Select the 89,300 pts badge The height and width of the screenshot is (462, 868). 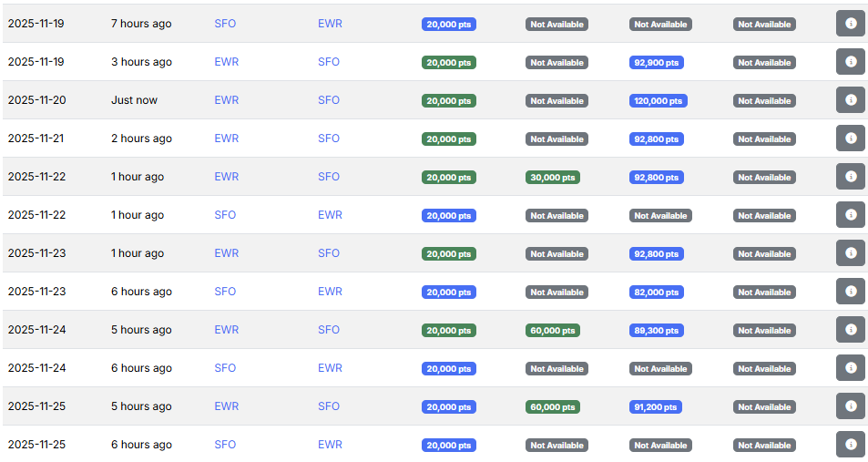pyautogui.click(x=656, y=331)
